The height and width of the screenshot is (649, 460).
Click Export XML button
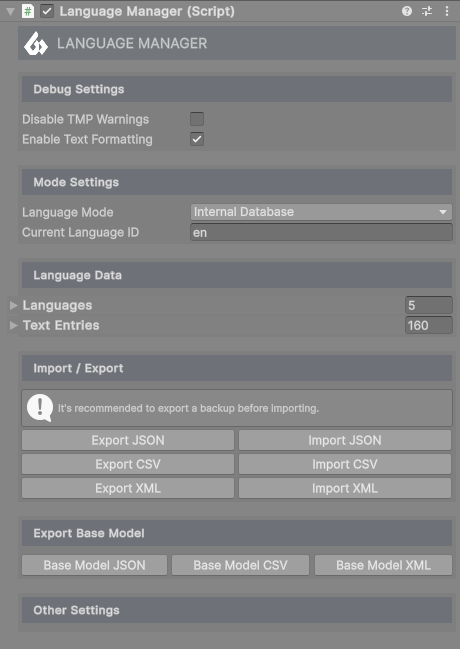click(128, 488)
